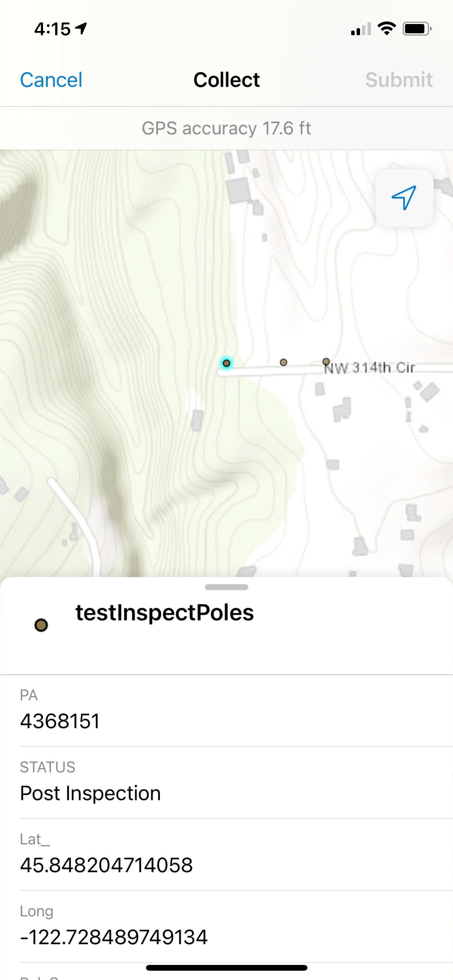Tap the GPS location arrow button on map

(404, 197)
